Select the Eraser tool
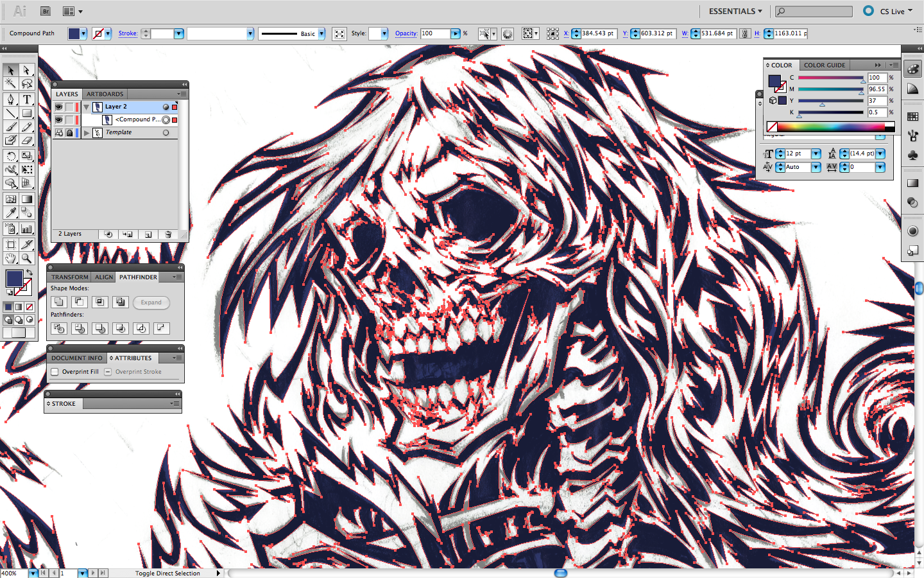Screen dimensions: 924x578 click(27, 140)
